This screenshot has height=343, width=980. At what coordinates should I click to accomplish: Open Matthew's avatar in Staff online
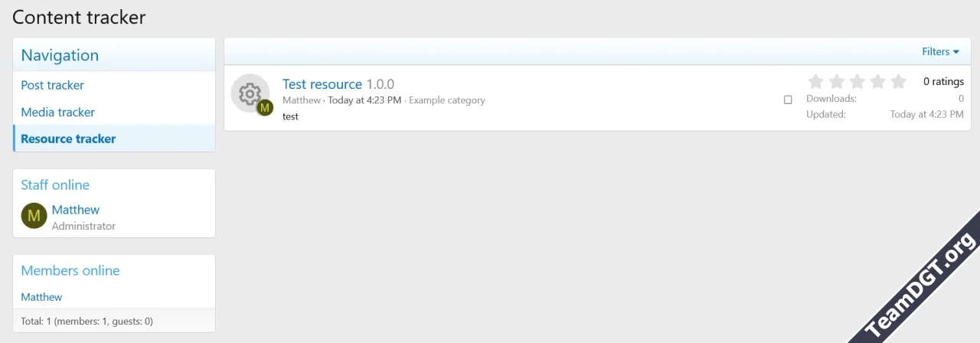(x=34, y=216)
